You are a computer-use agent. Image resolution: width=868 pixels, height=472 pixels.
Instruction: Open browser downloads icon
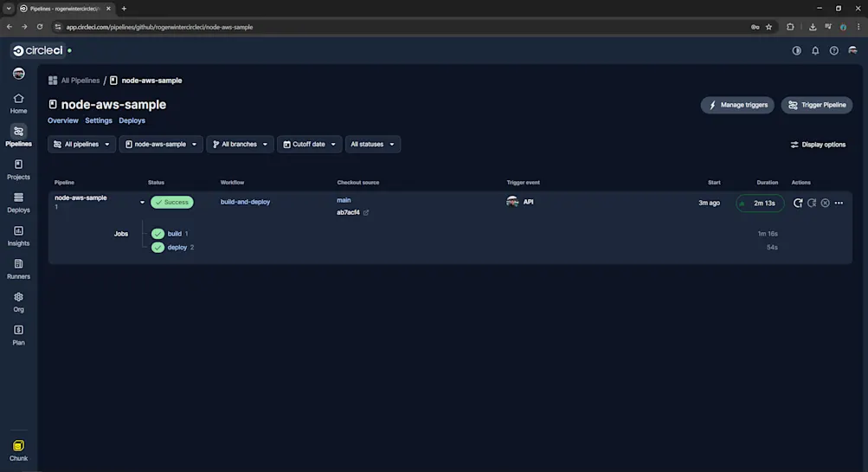pyautogui.click(x=813, y=27)
